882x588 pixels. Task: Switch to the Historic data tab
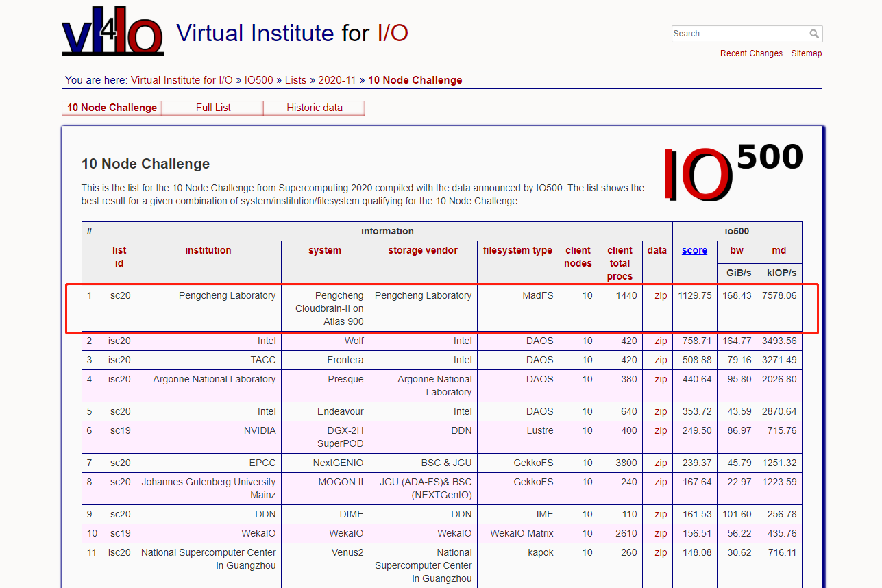click(x=314, y=108)
